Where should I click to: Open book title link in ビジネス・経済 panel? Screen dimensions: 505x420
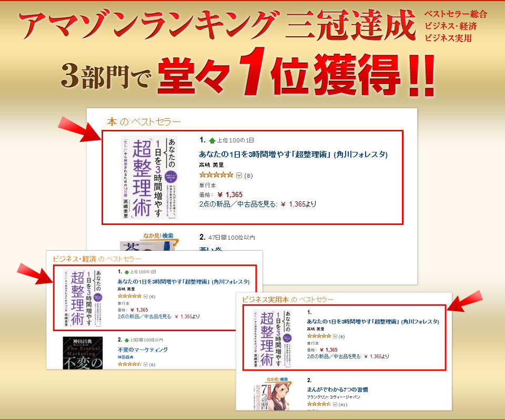184,282
